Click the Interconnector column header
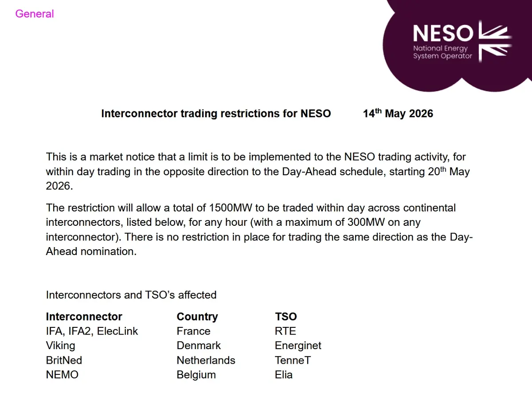The image size is (532, 401). tap(84, 317)
